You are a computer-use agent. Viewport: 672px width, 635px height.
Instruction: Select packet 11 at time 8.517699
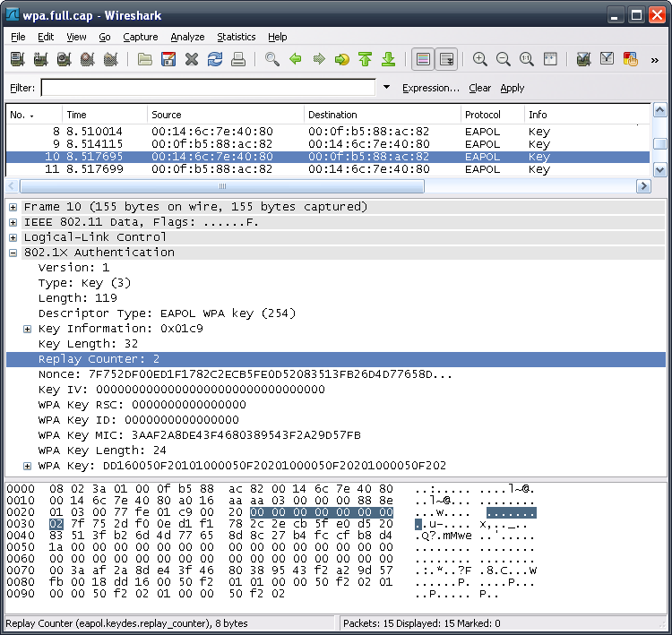(x=328, y=169)
